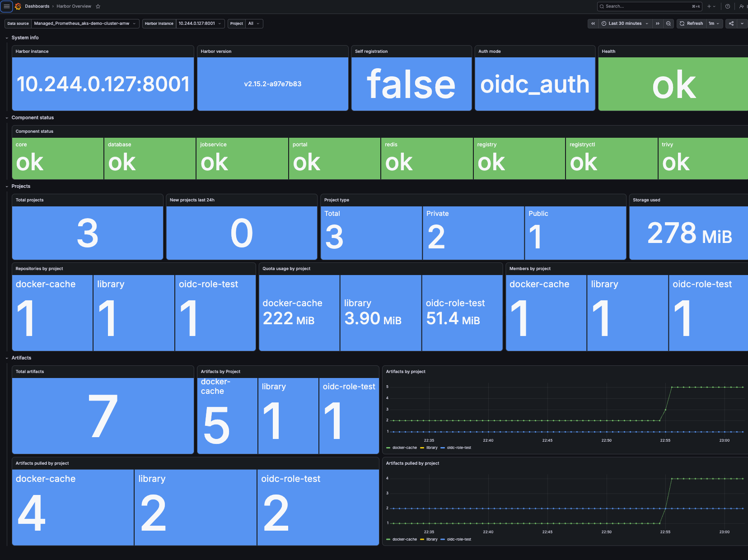Open the help question-mark icon
The image size is (748, 560).
point(728,6)
